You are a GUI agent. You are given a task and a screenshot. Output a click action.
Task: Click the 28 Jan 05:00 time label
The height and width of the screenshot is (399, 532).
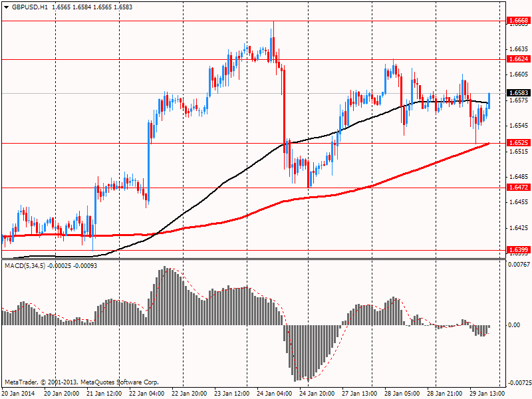point(402,394)
